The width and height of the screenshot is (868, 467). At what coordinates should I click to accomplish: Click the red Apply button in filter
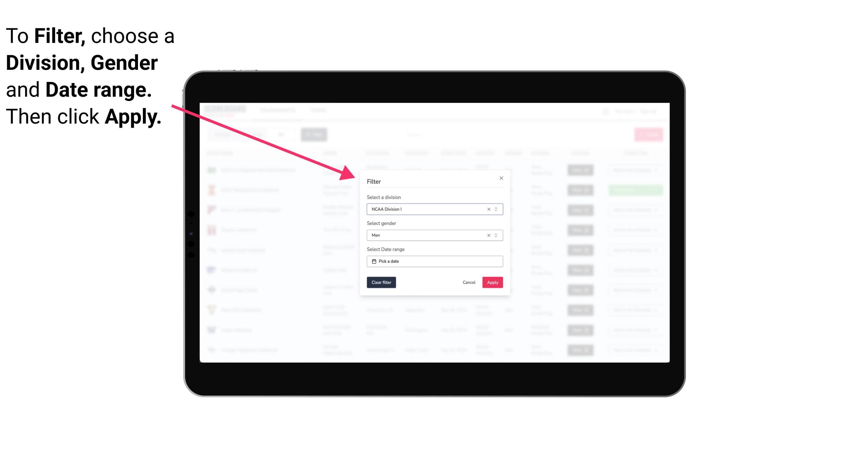(x=492, y=283)
